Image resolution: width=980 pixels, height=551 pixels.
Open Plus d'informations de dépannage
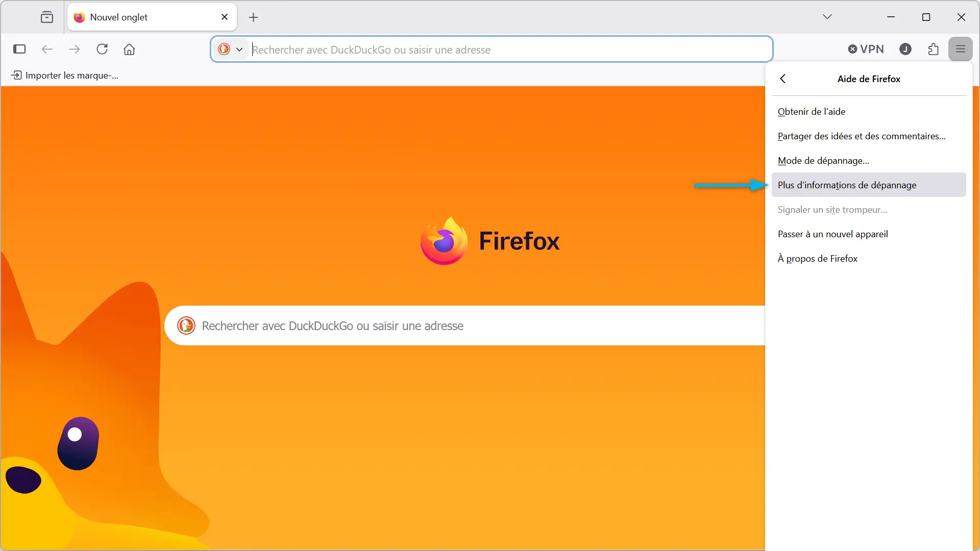tap(869, 185)
